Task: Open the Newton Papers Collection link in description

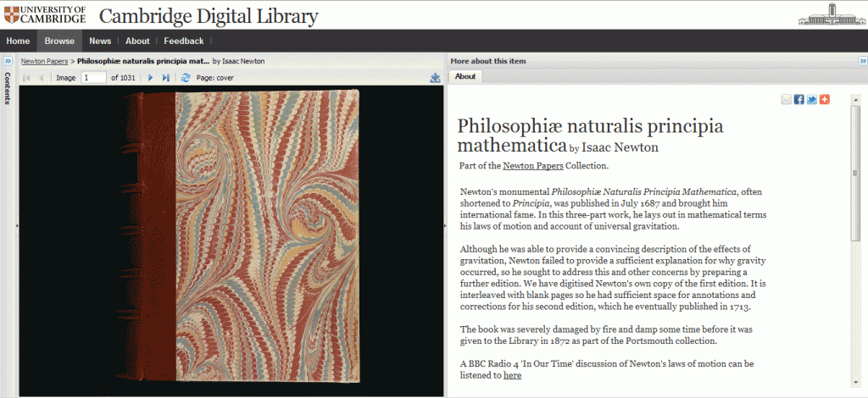Action: [x=533, y=166]
